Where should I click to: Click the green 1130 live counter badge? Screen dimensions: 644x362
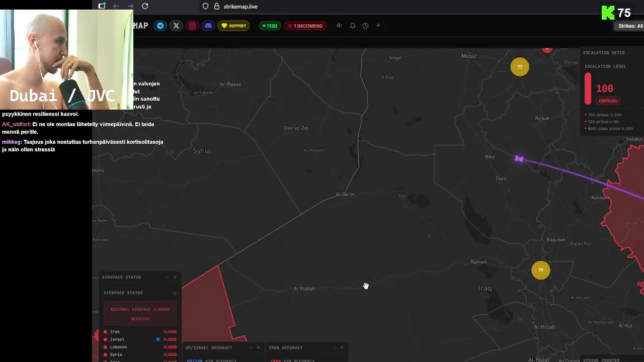click(x=270, y=26)
